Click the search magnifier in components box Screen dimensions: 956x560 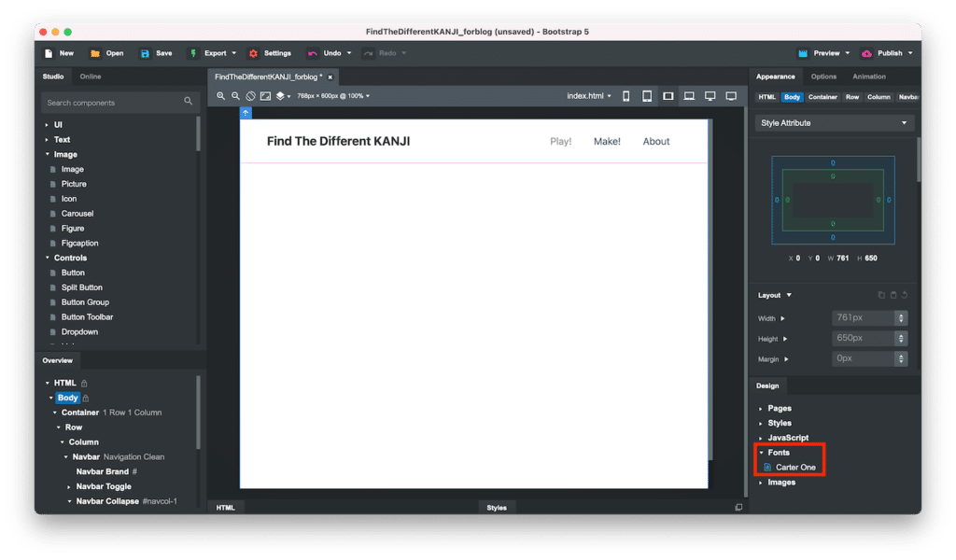tap(188, 102)
